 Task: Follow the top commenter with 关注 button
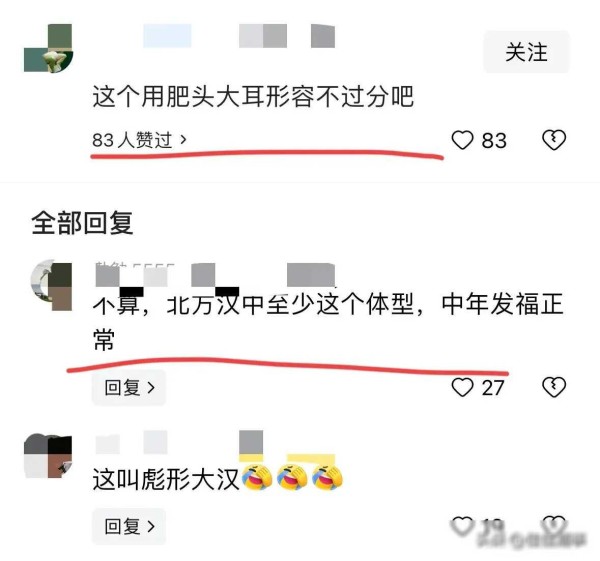click(526, 52)
